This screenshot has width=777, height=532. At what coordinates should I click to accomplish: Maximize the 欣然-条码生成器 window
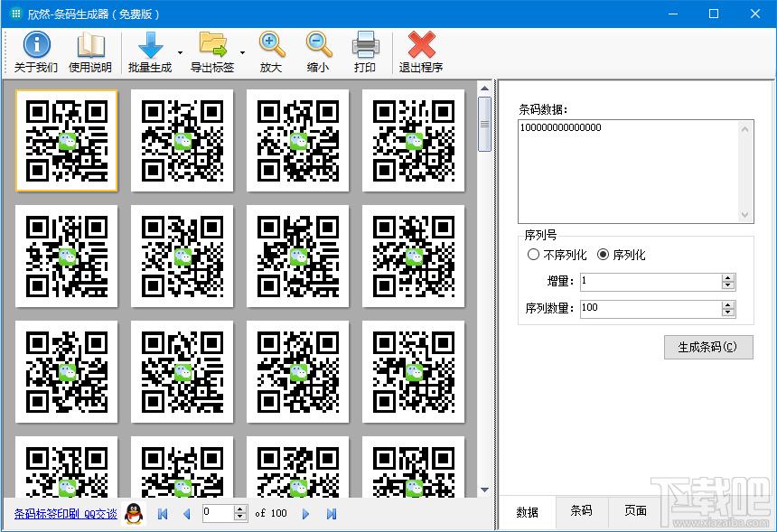(714, 14)
